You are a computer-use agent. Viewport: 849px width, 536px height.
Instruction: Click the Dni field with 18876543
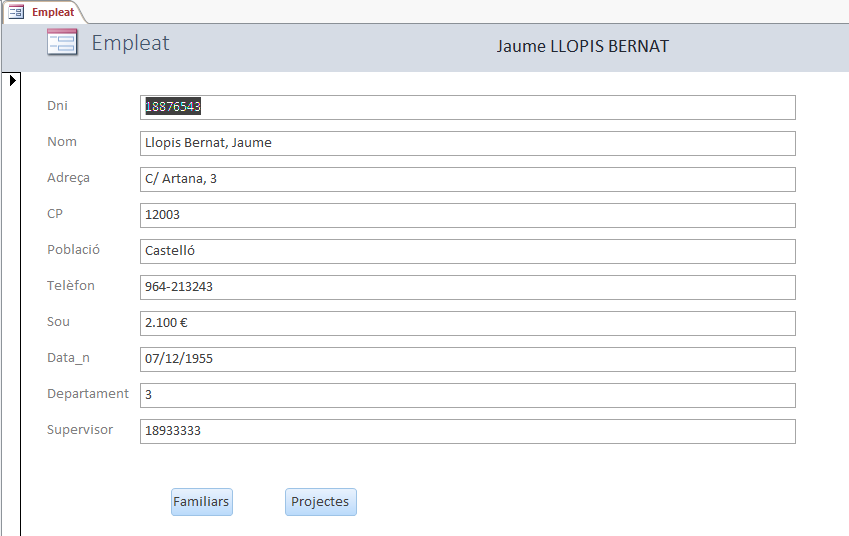(467, 107)
